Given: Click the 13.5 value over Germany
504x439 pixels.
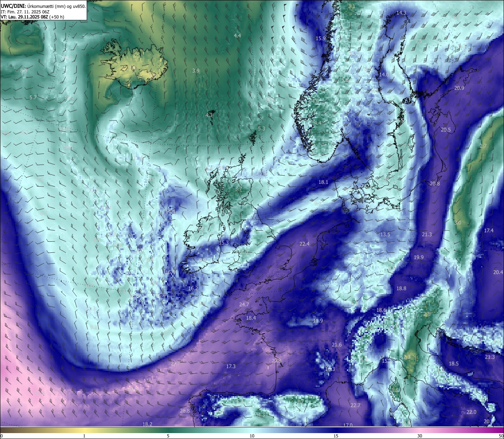Looking at the screenshot, I should (x=385, y=234).
